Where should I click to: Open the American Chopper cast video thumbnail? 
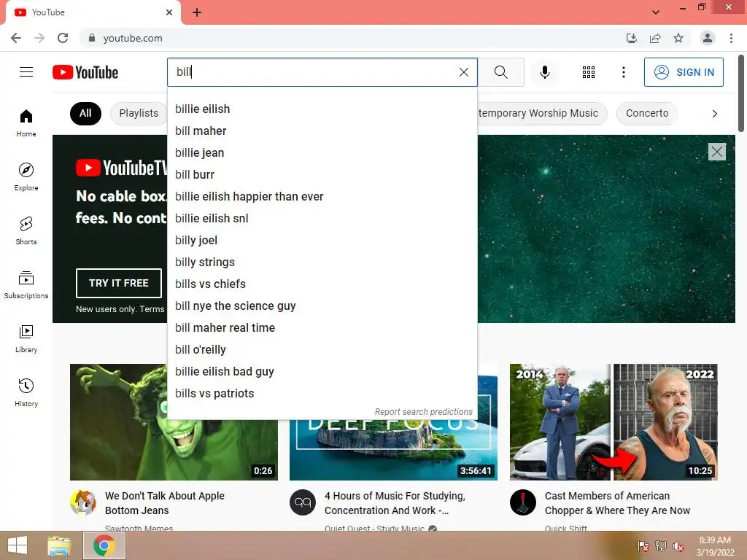[614, 422]
